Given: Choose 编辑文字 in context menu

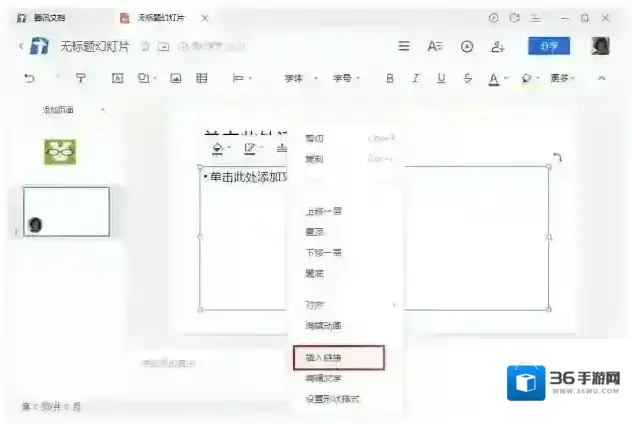Looking at the screenshot, I should tap(324, 378).
